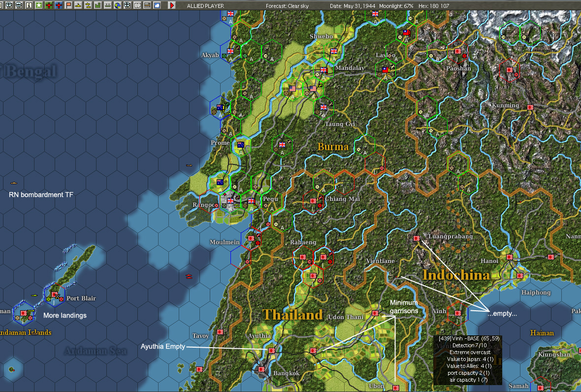Select the Japanese base at Hanoi
This screenshot has height=392, width=581.
[510, 257]
